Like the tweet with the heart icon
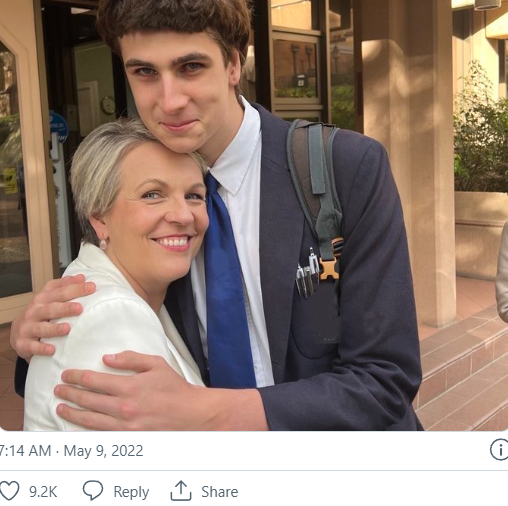This screenshot has width=508, height=506. pos(9,491)
